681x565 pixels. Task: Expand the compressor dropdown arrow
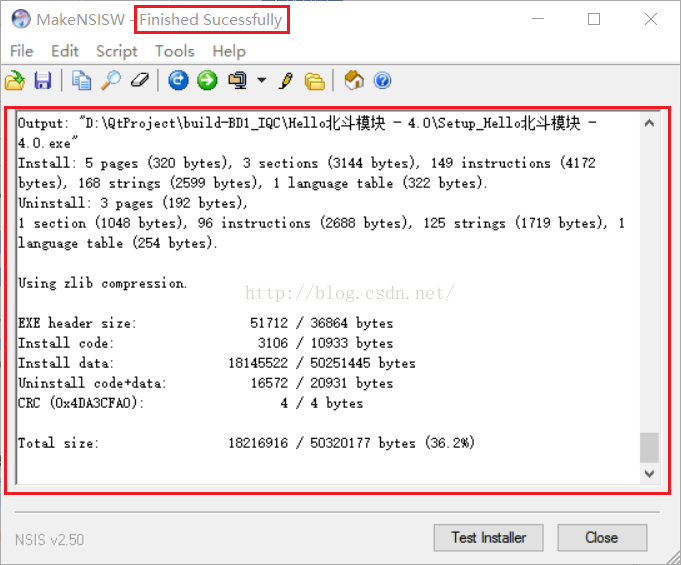coord(261,80)
